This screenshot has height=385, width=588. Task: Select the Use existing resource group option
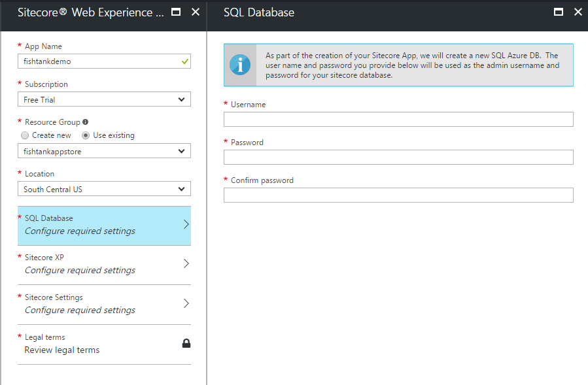[86, 135]
